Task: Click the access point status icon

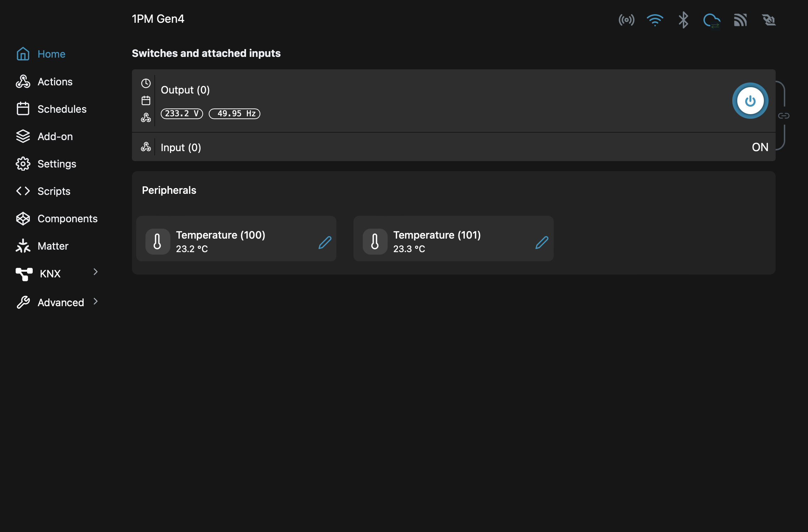Action: 627,20
